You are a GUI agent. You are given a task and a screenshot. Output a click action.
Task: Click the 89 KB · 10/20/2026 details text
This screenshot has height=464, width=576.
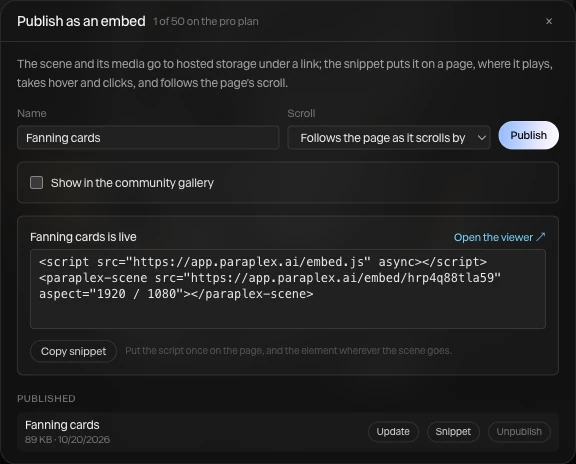point(67,440)
